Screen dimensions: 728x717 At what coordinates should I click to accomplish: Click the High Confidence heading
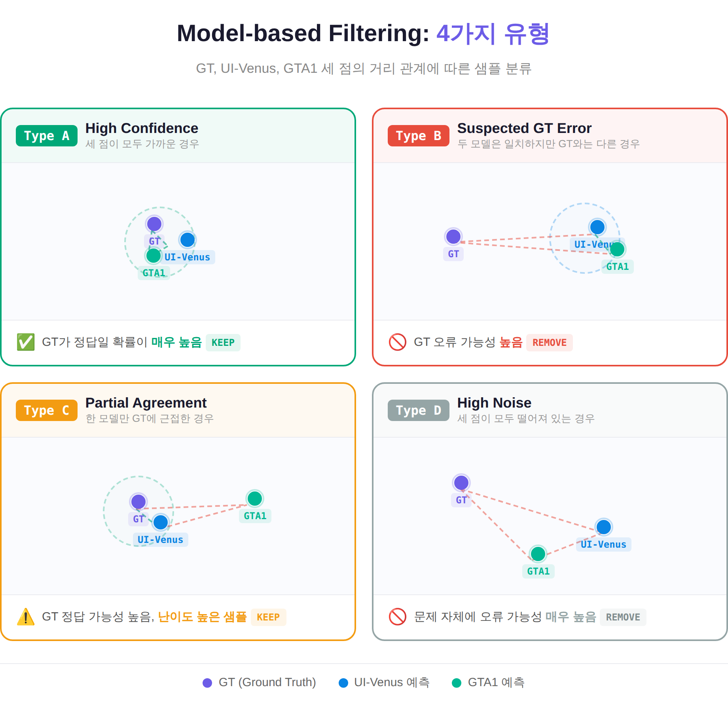click(x=142, y=128)
